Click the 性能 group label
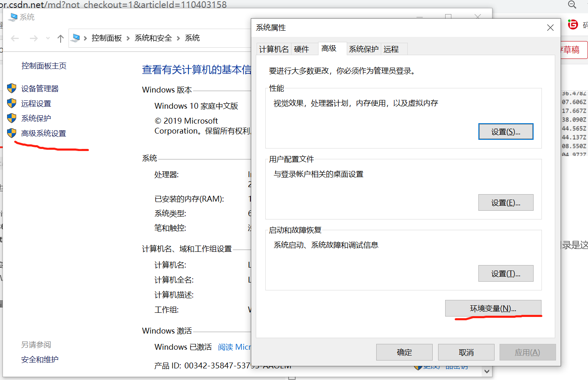The height and width of the screenshot is (380, 588). (277, 88)
